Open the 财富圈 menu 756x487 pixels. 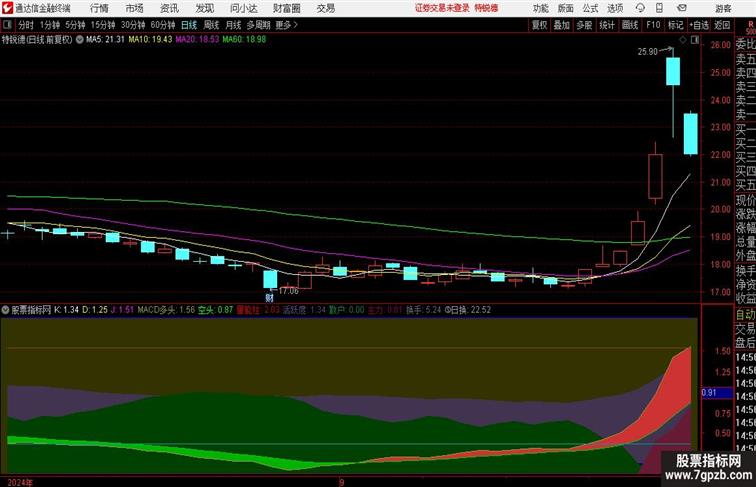point(287,8)
